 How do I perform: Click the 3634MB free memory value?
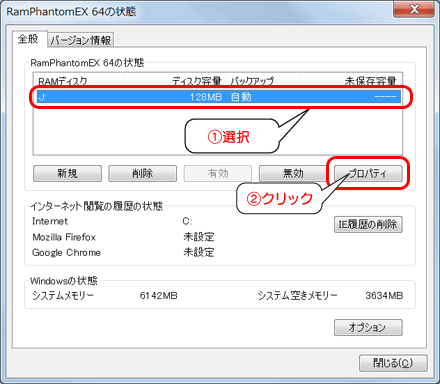point(384,296)
